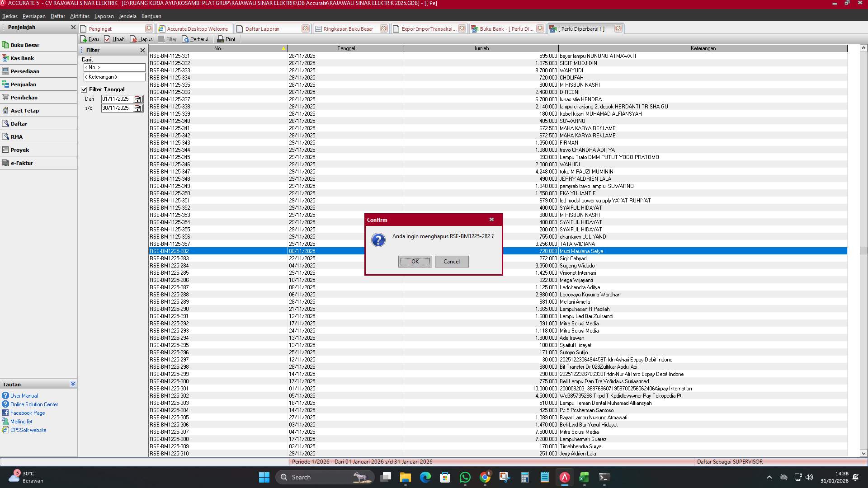Image resolution: width=868 pixels, height=488 pixels.
Task: Click the Hapus delete icon
Action: pos(133,39)
